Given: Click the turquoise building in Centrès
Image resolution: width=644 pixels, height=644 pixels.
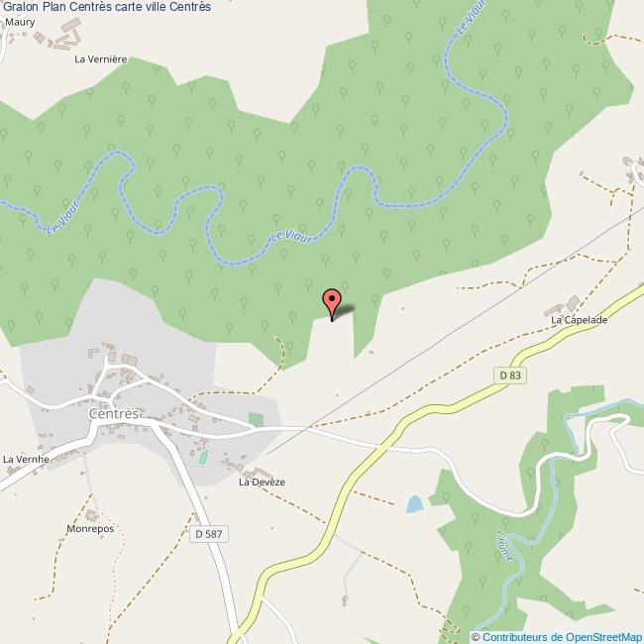Looking at the screenshot, I should pos(203,458).
